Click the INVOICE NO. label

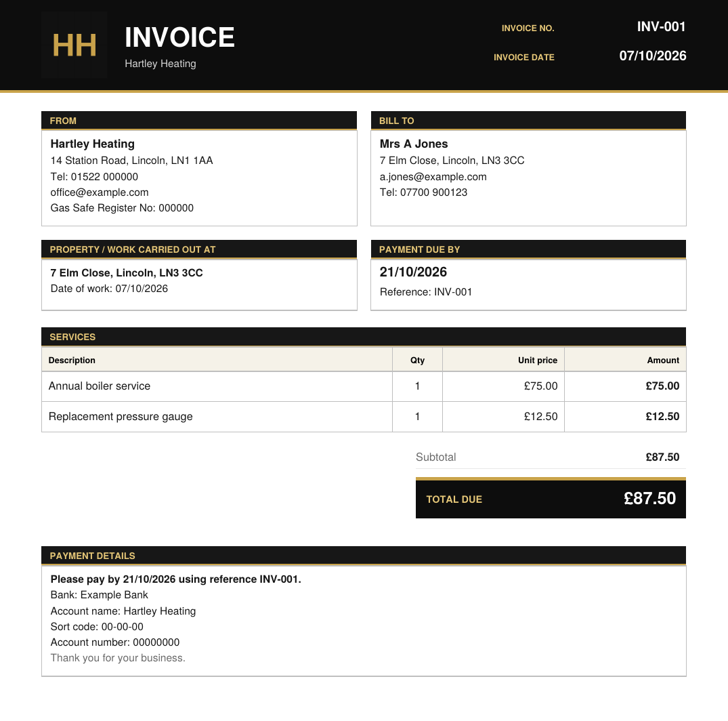(528, 28)
